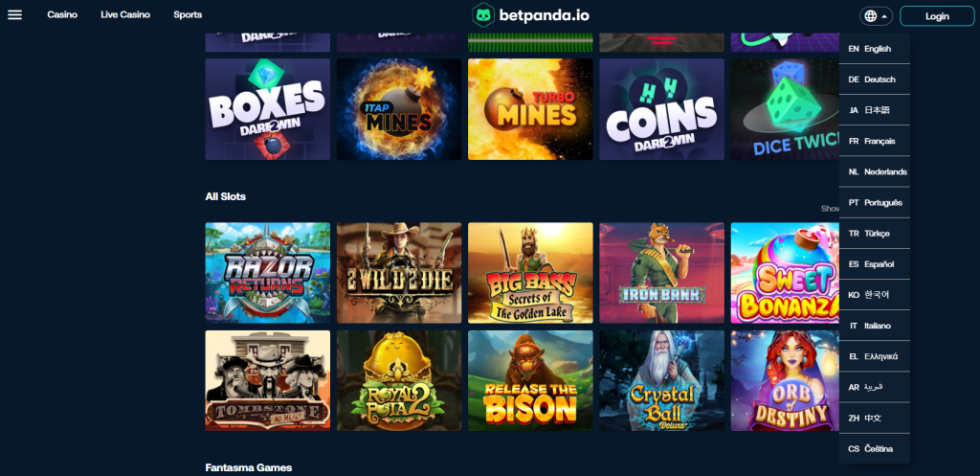
Task: Select Français language option
Action: point(875,142)
